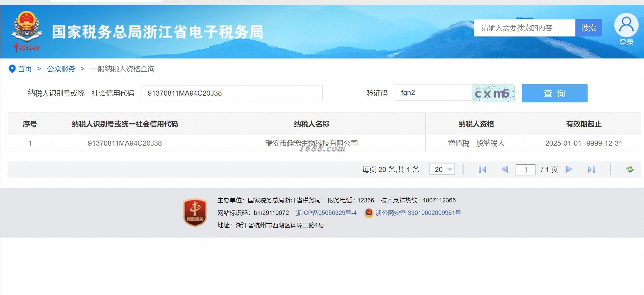This screenshot has width=644, height=295.
Task: Open the 浙公网安备 33010602009961号 link
Action: (418, 213)
